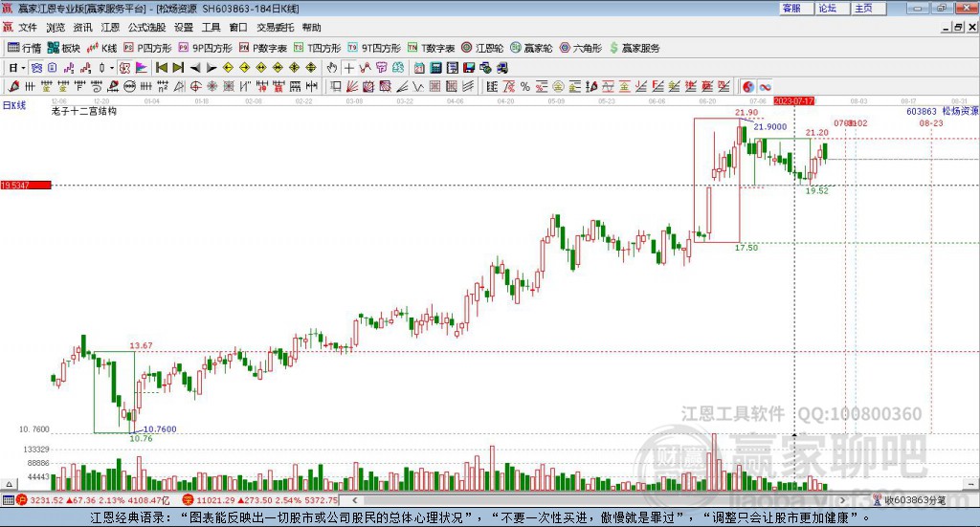
Task: Open the 9P四方形 tool
Action: point(205,48)
